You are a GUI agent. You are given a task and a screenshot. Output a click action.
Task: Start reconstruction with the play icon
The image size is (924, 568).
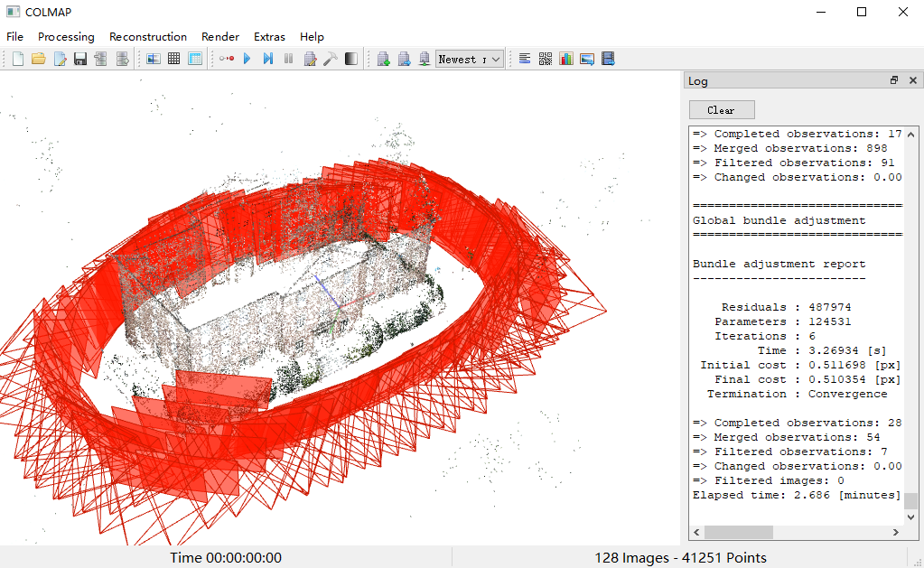[x=247, y=59]
